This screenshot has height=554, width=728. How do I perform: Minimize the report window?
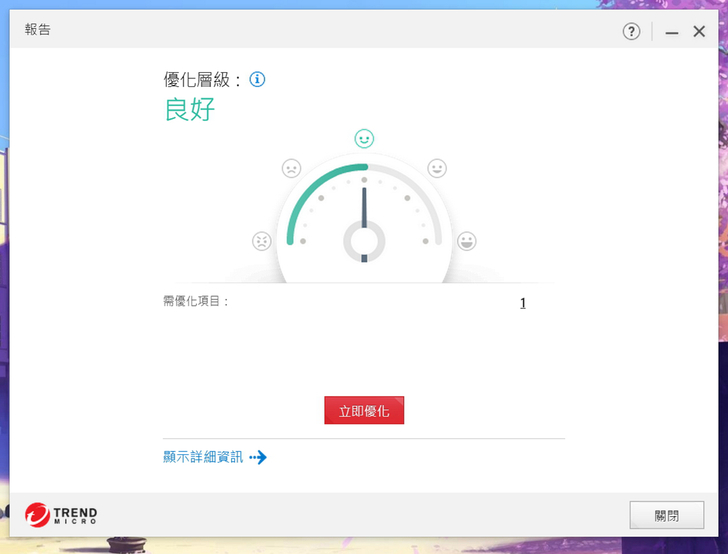click(672, 32)
